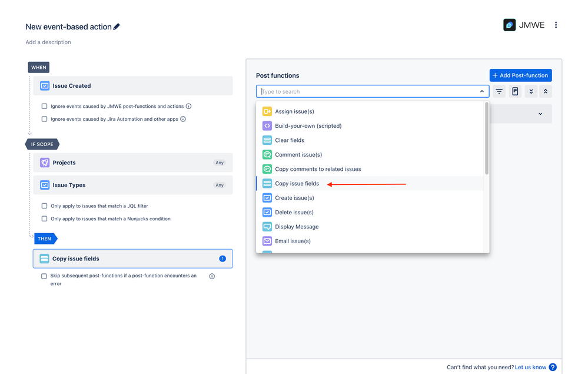The image size is (588, 374).
Task: Open the filter post-functions icon
Action: [499, 91]
